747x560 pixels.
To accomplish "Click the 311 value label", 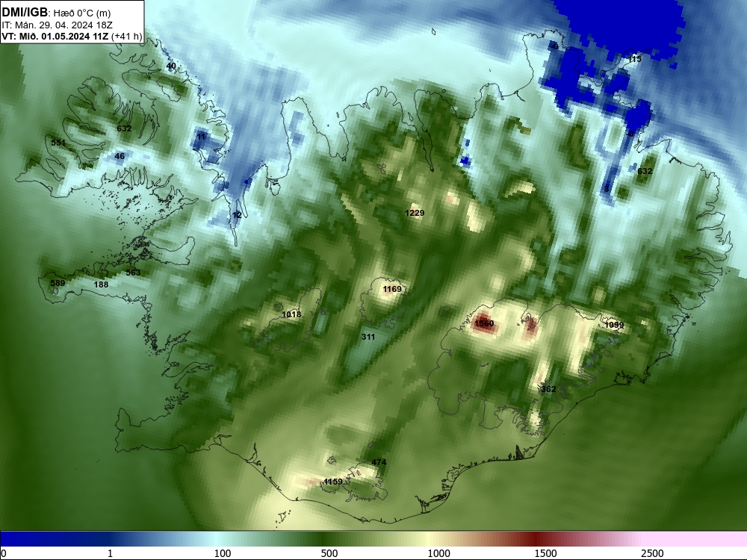I will 368,337.
